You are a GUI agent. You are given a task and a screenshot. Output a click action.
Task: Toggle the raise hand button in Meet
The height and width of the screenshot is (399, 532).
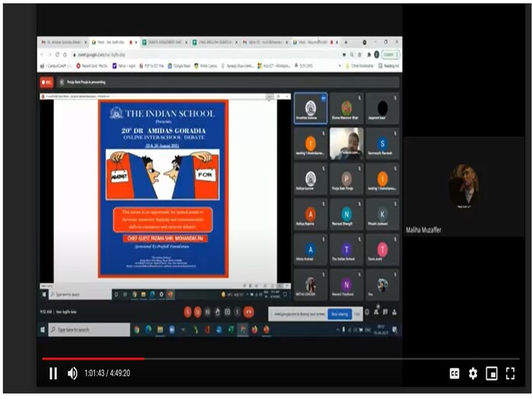[217, 312]
